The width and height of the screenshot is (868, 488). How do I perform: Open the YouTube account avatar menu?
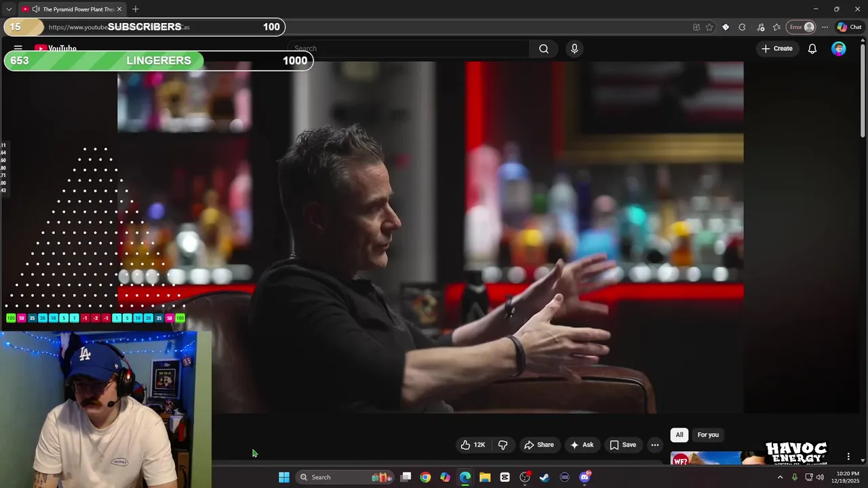click(839, 49)
